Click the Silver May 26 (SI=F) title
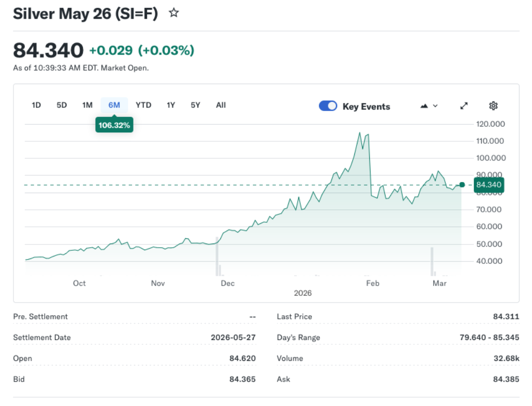 [86, 13]
